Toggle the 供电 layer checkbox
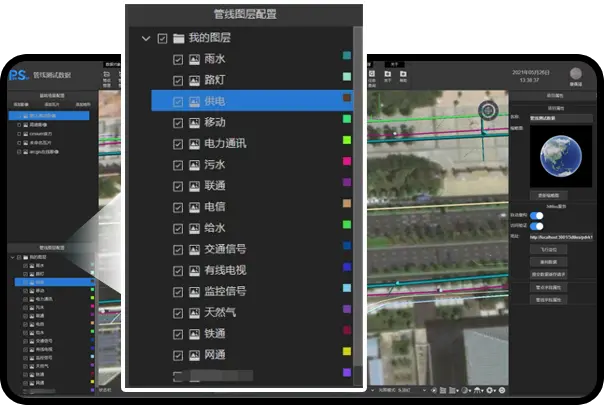The height and width of the screenshot is (405, 604). tap(178, 102)
